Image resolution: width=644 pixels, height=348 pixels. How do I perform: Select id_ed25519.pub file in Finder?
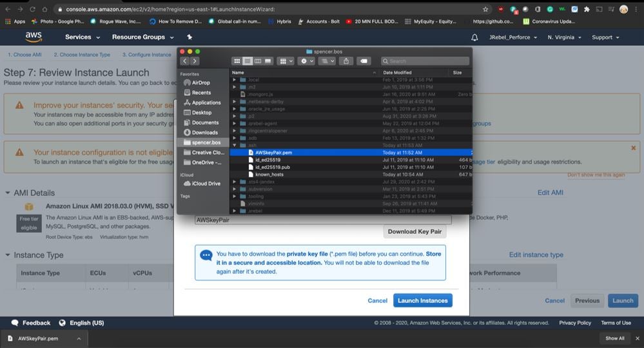351,167
